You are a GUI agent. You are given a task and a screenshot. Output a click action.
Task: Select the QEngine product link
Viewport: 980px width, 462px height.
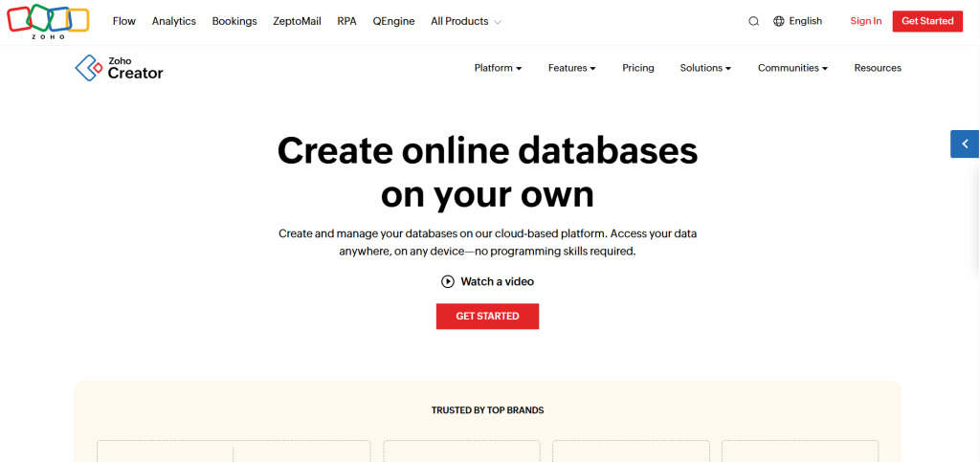393,21
